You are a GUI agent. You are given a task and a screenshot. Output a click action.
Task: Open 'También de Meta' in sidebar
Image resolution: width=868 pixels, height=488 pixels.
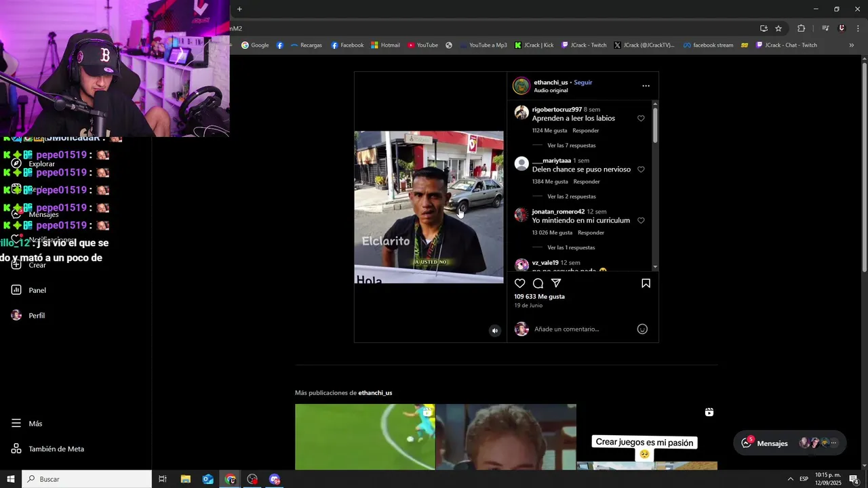coord(47,449)
